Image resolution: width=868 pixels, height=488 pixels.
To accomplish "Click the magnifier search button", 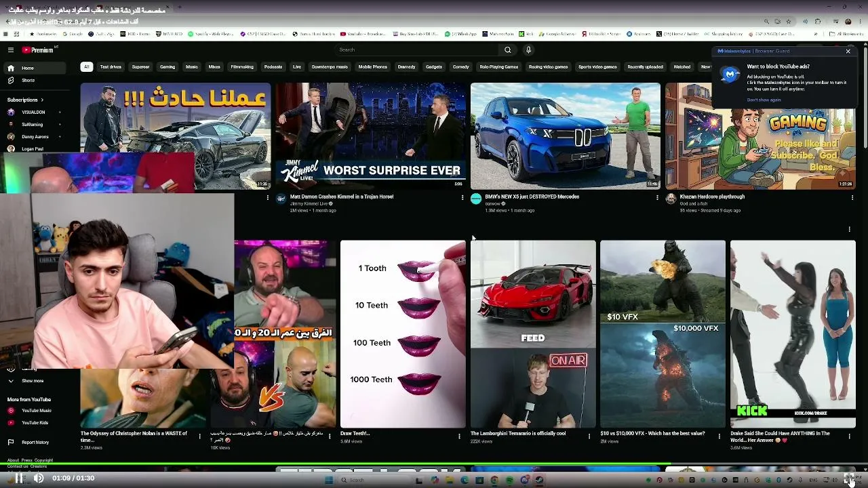I will coord(507,49).
